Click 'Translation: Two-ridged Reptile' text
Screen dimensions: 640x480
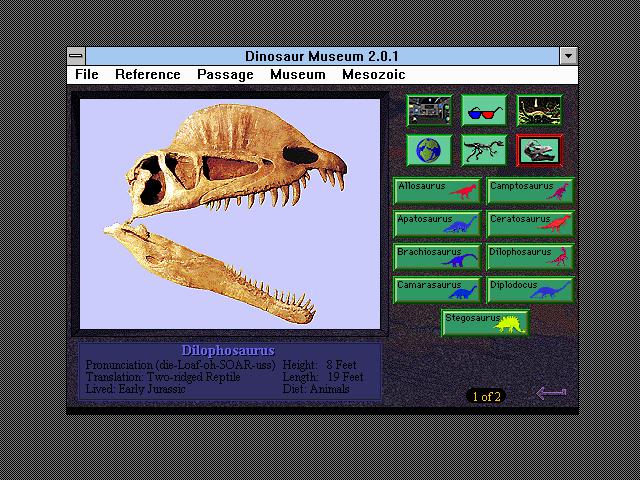coord(163,377)
